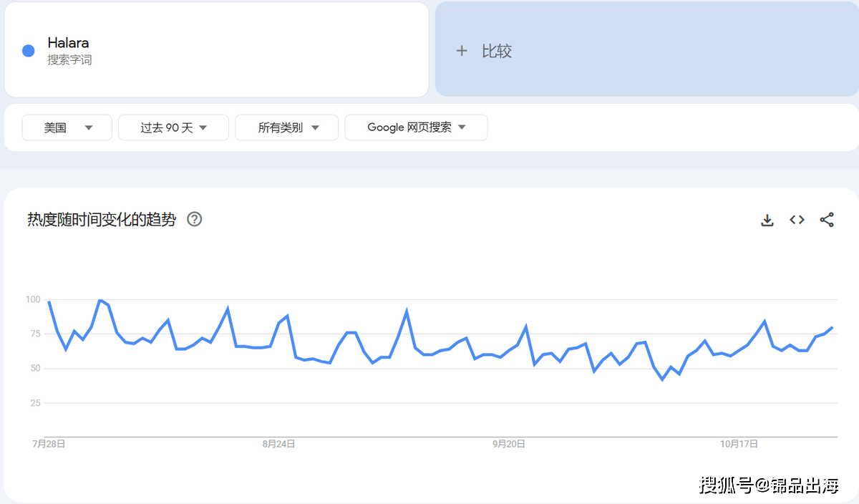
Task: Click the blue dot beside Halara
Action: coord(29,51)
